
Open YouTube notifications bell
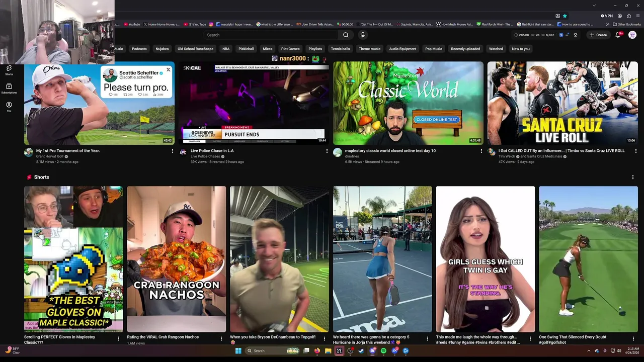(618, 35)
